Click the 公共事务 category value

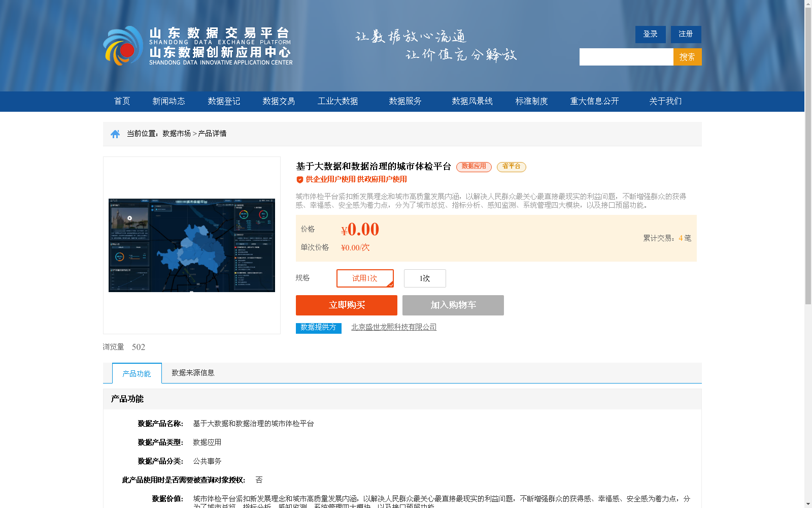(x=207, y=461)
